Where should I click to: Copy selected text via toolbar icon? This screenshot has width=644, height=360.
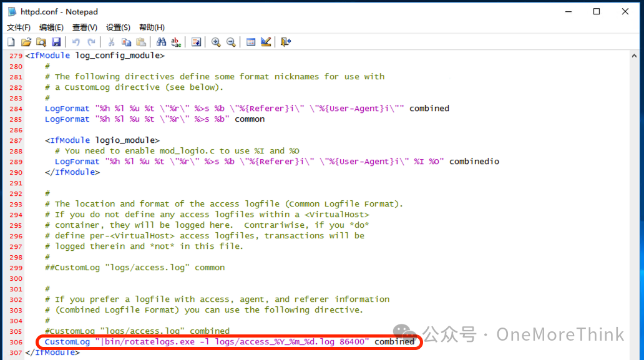pyautogui.click(x=126, y=42)
